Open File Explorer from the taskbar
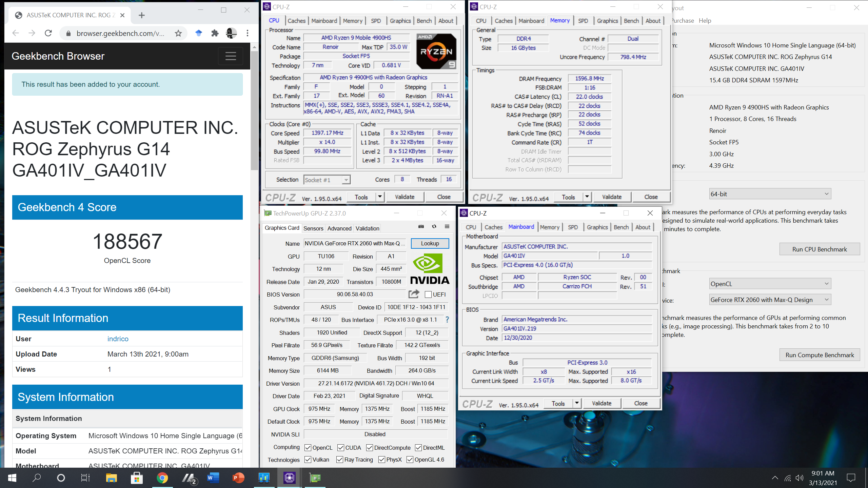 pos(111,478)
